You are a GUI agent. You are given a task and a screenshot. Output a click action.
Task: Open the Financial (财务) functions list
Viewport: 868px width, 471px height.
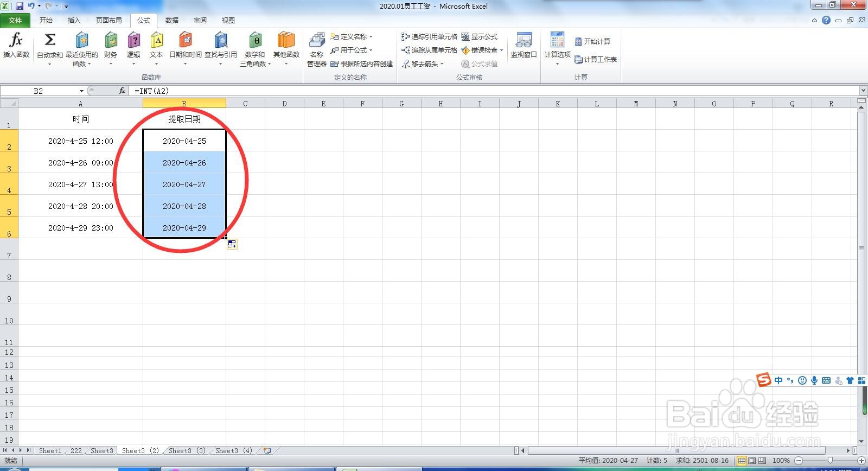pyautogui.click(x=111, y=49)
